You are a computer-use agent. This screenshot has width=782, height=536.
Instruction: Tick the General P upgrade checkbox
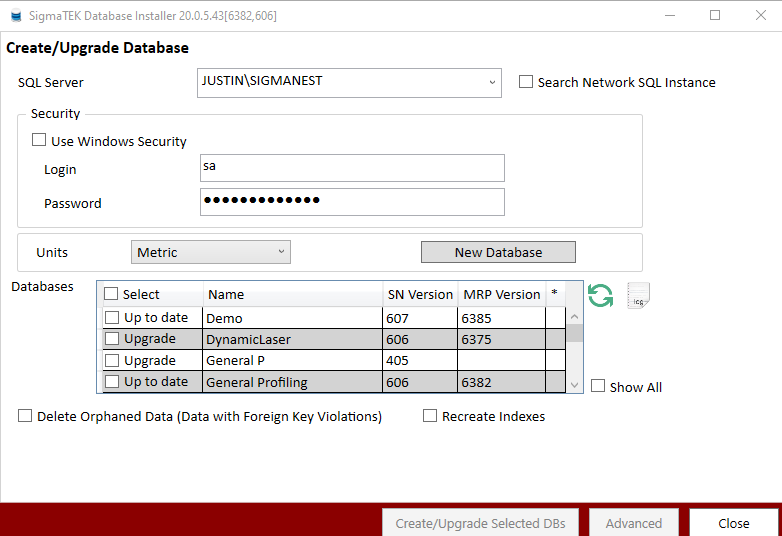pyautogui.click(x=112, y=360)
